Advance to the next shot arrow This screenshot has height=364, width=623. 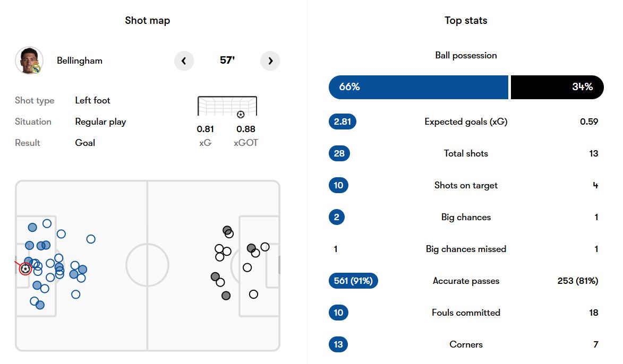tap(270, 61)
